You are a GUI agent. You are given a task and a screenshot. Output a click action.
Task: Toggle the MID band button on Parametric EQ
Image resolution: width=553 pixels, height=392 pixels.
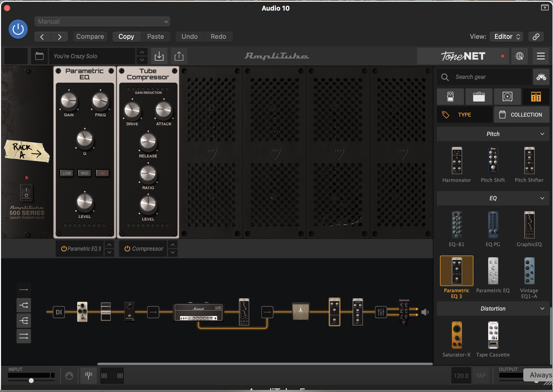85,173
